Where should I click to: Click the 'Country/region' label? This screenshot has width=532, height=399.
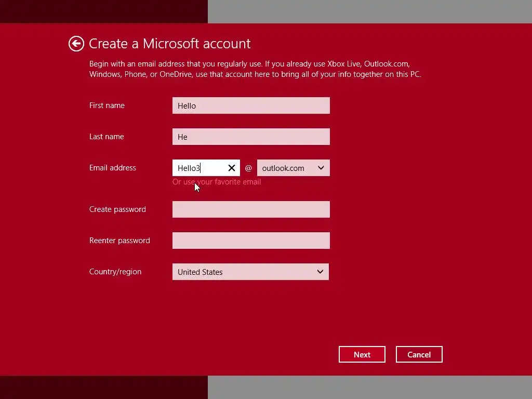click(115, 272)
